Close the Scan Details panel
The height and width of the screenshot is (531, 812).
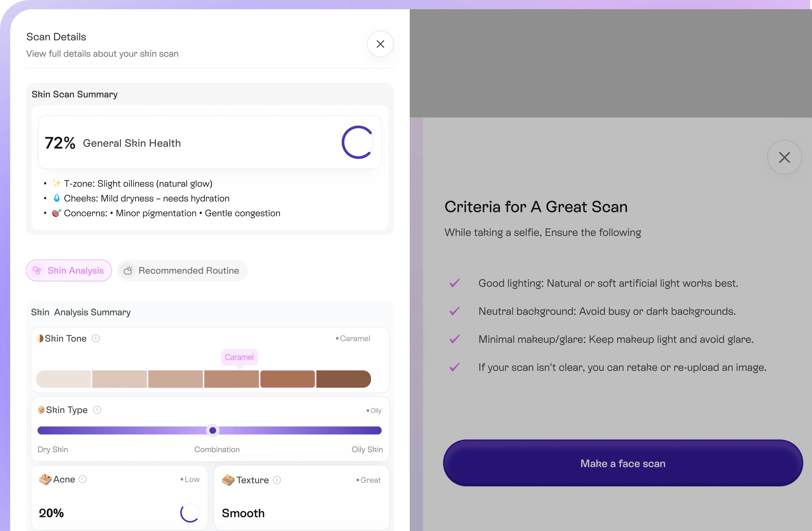380,44
